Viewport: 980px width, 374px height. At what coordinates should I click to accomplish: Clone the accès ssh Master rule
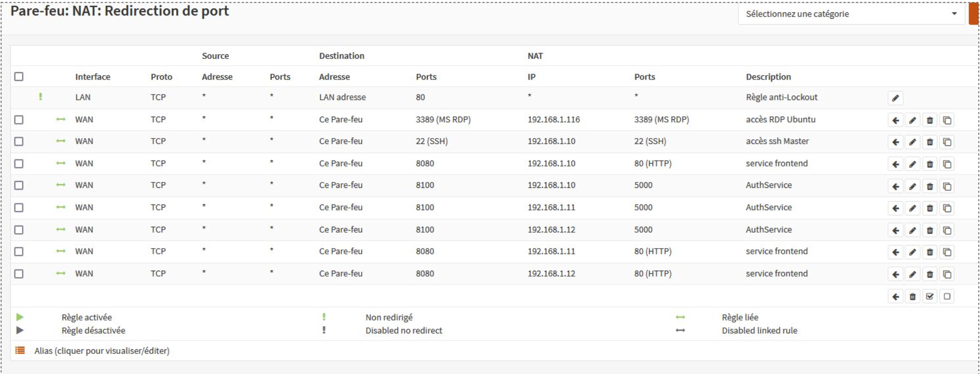(947, 142)
